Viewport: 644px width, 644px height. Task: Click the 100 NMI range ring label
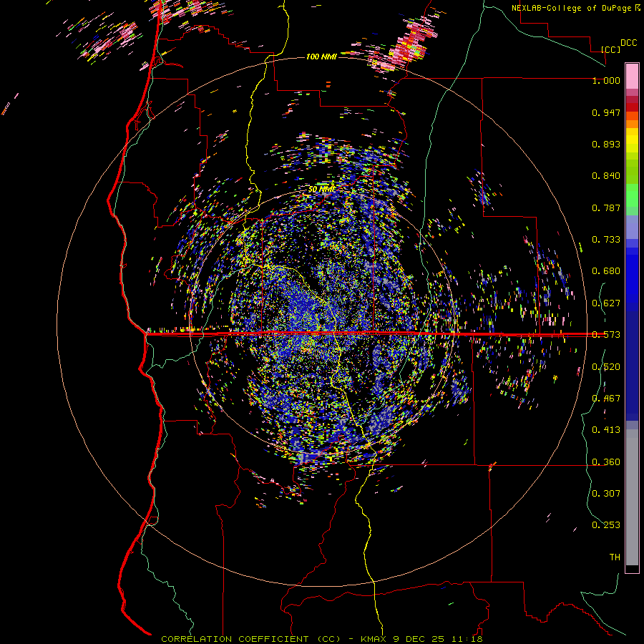(321, 57)
